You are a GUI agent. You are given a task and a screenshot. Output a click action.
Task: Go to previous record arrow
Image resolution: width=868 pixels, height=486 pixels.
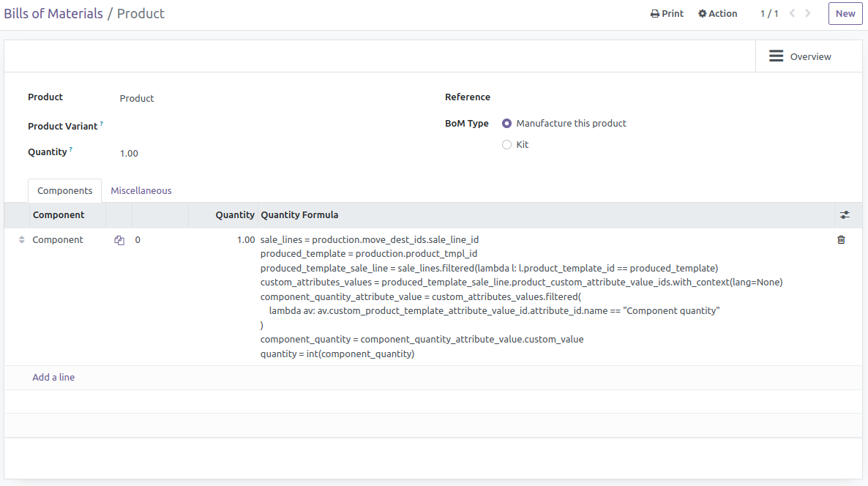pos(792,14)
